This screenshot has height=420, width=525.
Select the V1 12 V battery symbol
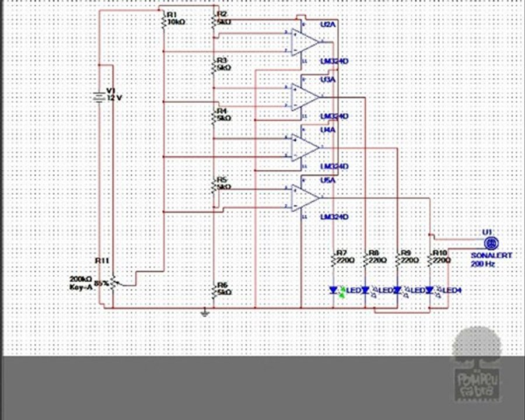point(99,97)
